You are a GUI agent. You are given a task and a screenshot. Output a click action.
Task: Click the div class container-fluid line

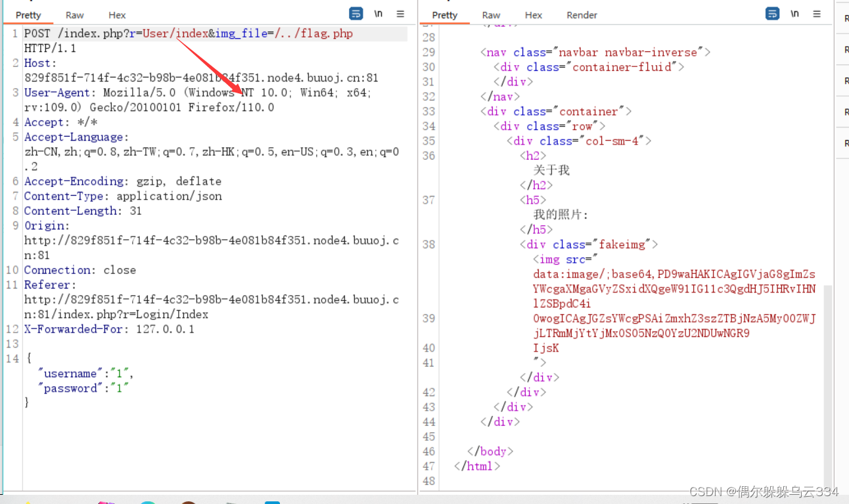(x=589, y=67)
